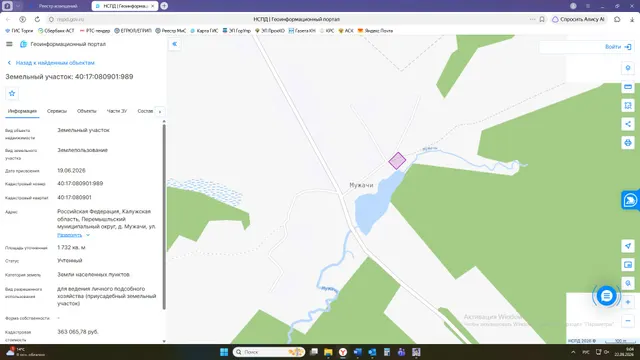Click the map search magnifier tool
The width and height of the screenshot is (640, 360).
[628, 283]
